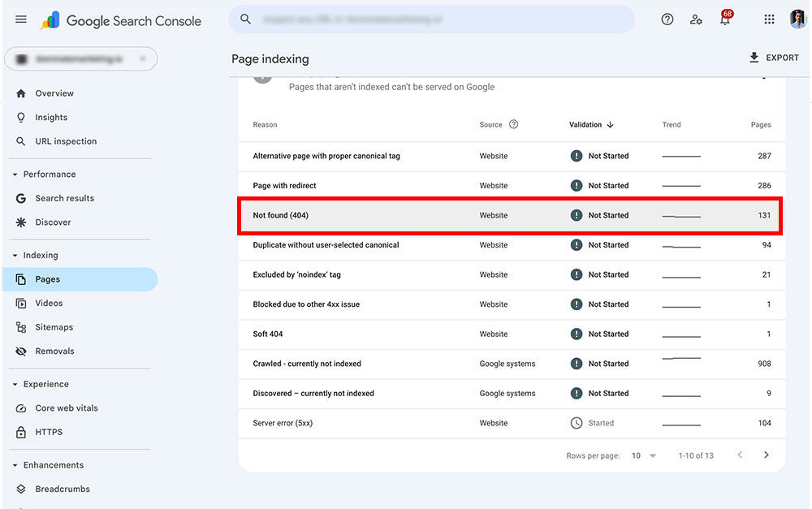812x509 pixels.
Task: Click the EXPORT button
Action: click(774, 57)
